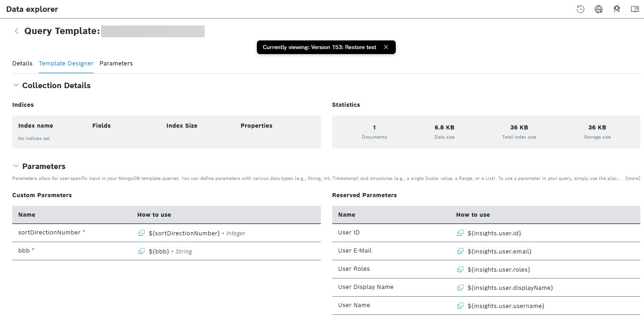This screenshot has height=318, width=644.
Task: Click the User Display Name row label
Action: [x=366, y=287]
